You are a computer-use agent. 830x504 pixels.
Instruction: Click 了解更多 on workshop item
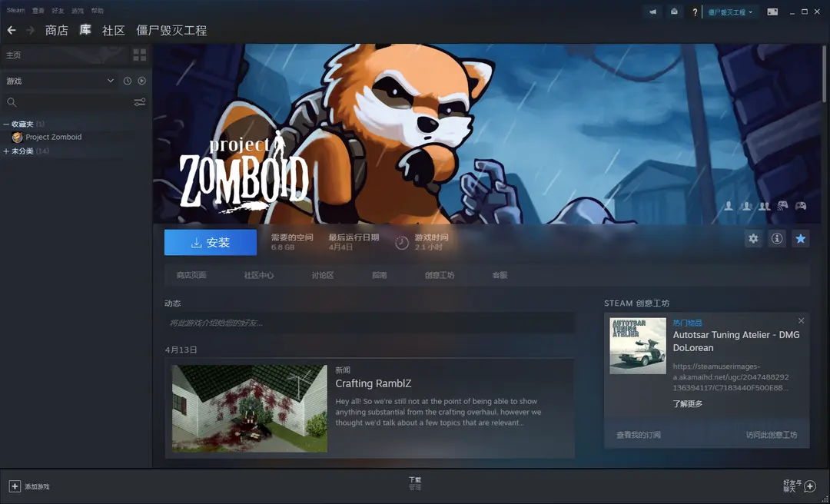pyautogui.click(x=688, y=404)
